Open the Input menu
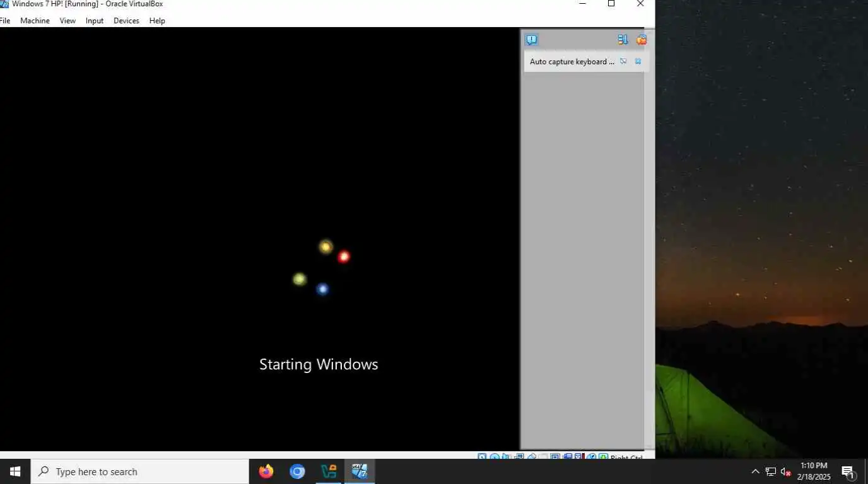Image resolution: width=868 pixels, height=484 pixels. coord(95,21)
